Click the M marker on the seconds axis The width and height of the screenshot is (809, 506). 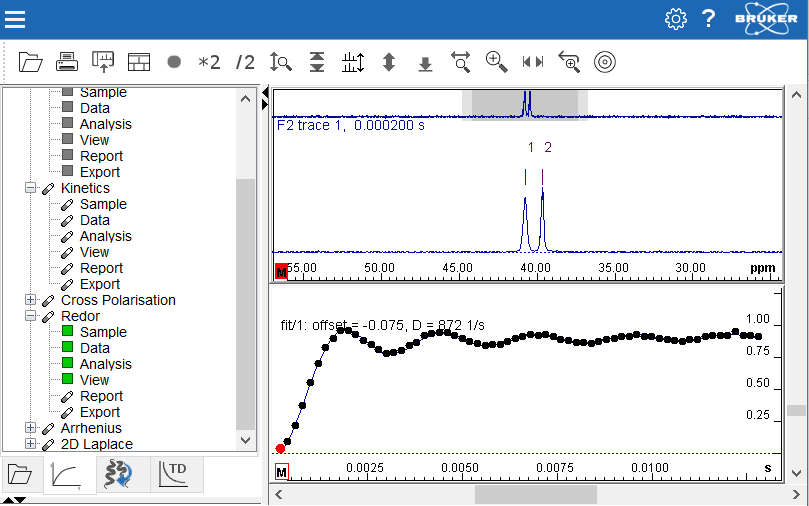tap(281, 471)
